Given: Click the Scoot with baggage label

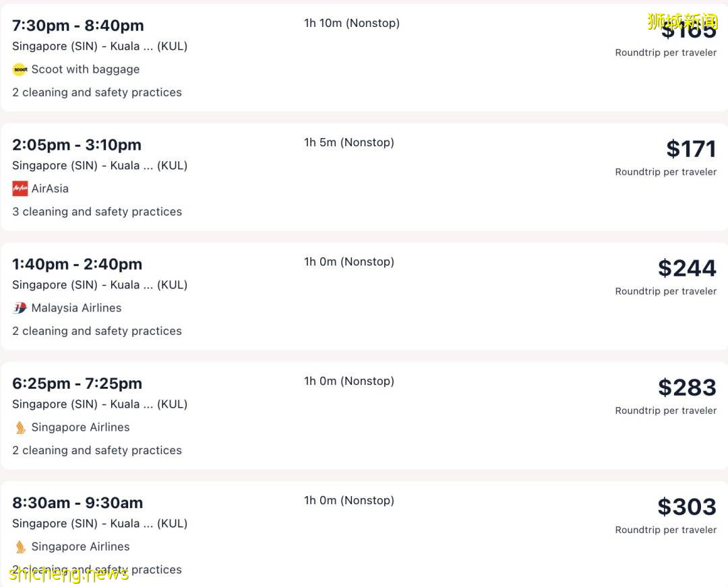Looking at the screenshot, I should pyautogui.click(x=86, y=69).
